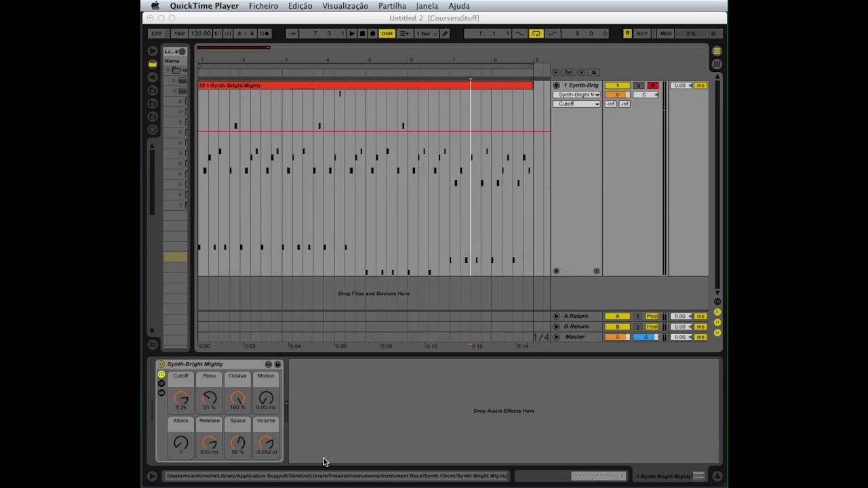
Task: Click the track pan C slider
Action: [646, 95]
